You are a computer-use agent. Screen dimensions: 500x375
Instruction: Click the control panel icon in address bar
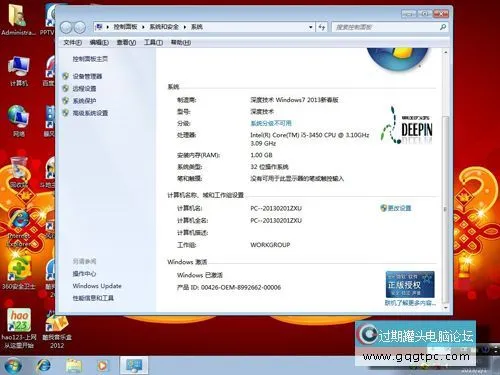(x=99, y=27)
